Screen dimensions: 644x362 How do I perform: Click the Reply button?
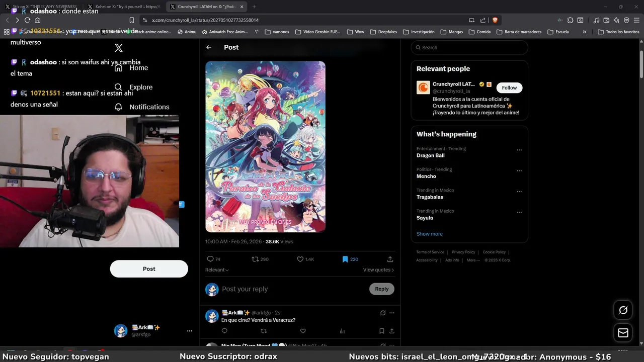(382, 289)
